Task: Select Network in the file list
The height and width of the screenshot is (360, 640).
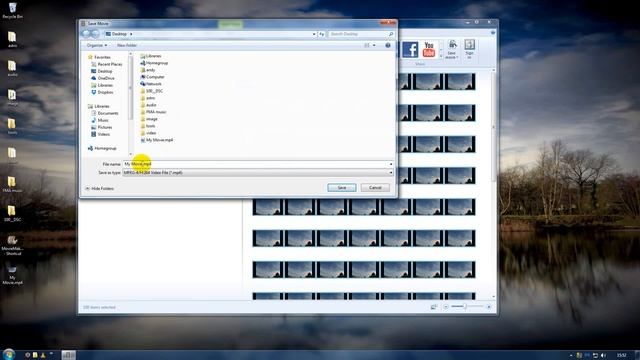Action: pyautogui.click(x=151, y=84)
